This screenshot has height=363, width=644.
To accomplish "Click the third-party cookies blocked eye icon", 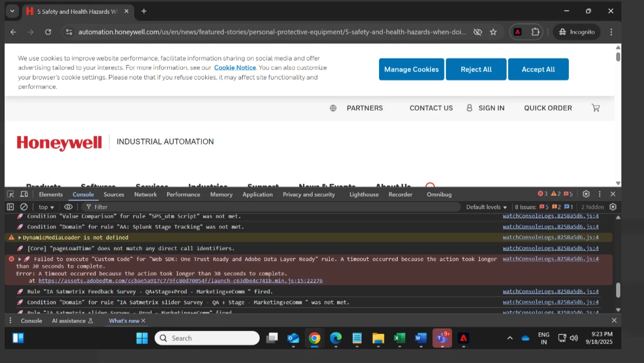I will 477,32.
